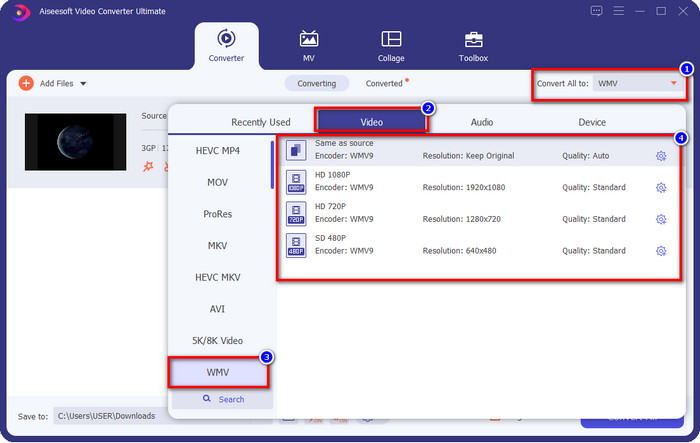
Task: Open settings gear for HD 720P
Action: (661, 219)
